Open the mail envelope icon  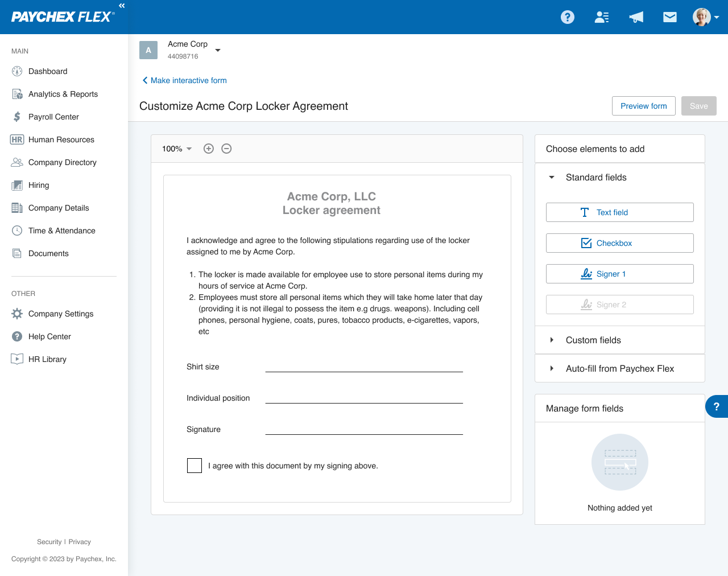[670, 17]
